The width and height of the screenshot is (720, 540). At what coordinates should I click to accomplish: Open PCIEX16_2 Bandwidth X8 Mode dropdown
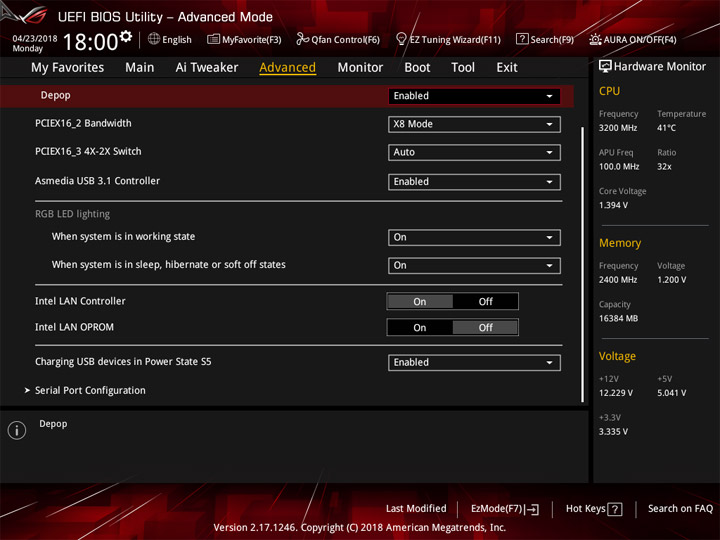tap(474, 124)
